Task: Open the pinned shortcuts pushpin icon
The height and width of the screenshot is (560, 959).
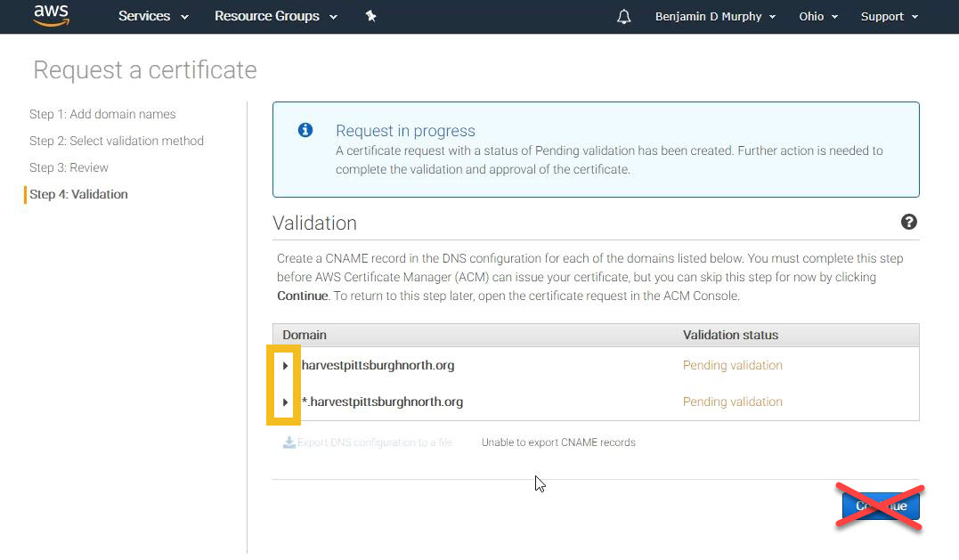Action: click(370, 16)
